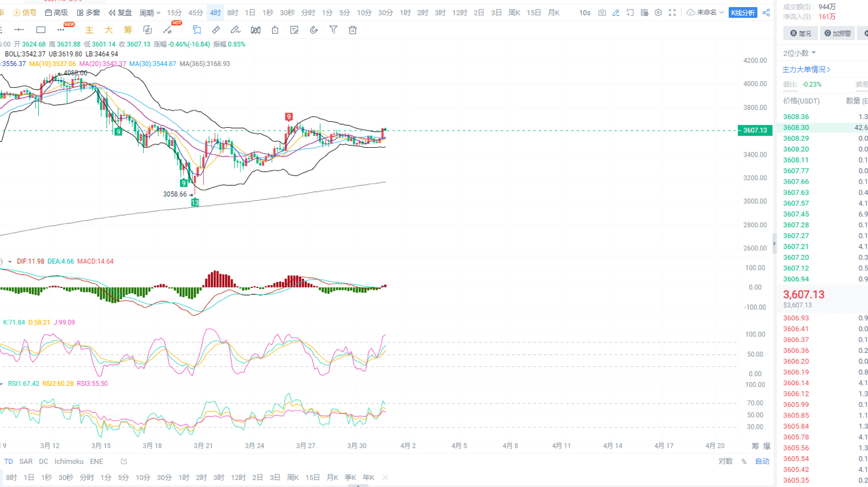Open chart settings hexagon icon
Screen dimensions: 868x487
pos(658,12)
